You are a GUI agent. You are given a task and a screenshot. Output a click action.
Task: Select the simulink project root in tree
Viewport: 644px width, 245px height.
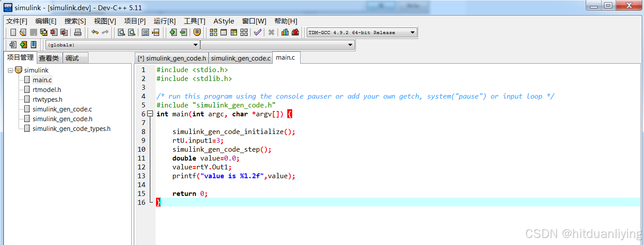pos(36,70)
